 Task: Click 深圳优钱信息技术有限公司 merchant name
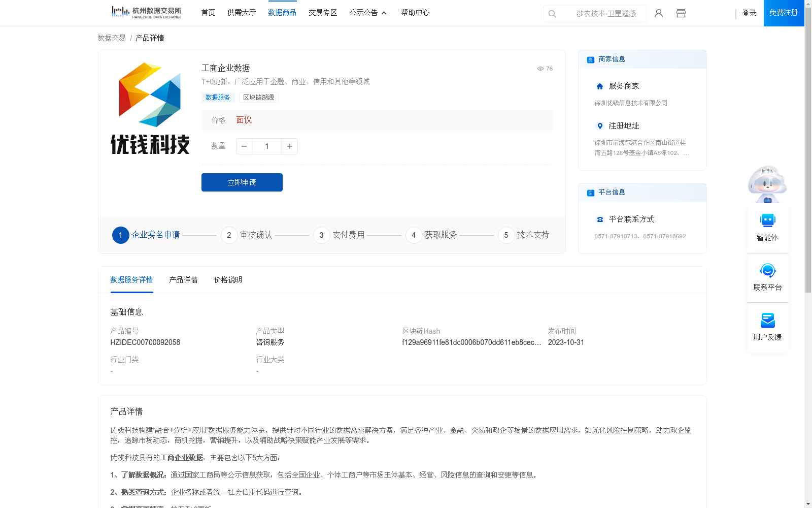(x=631, y=103)
